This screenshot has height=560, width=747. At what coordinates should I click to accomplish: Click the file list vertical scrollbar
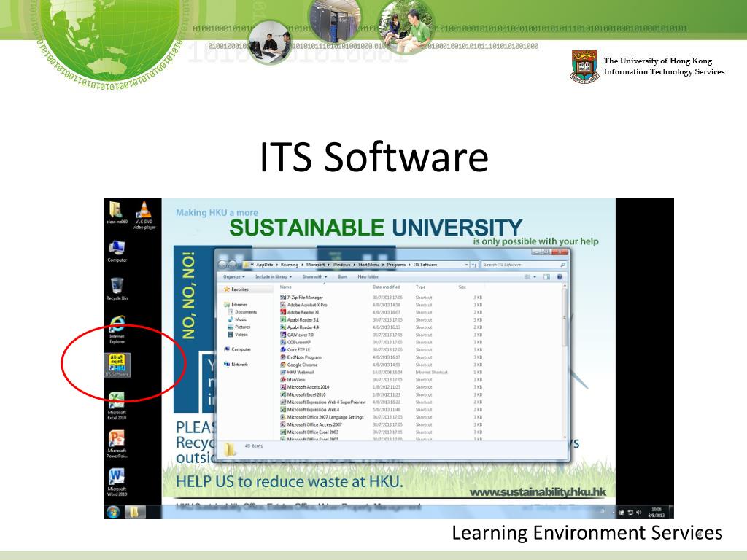[565, 361]
